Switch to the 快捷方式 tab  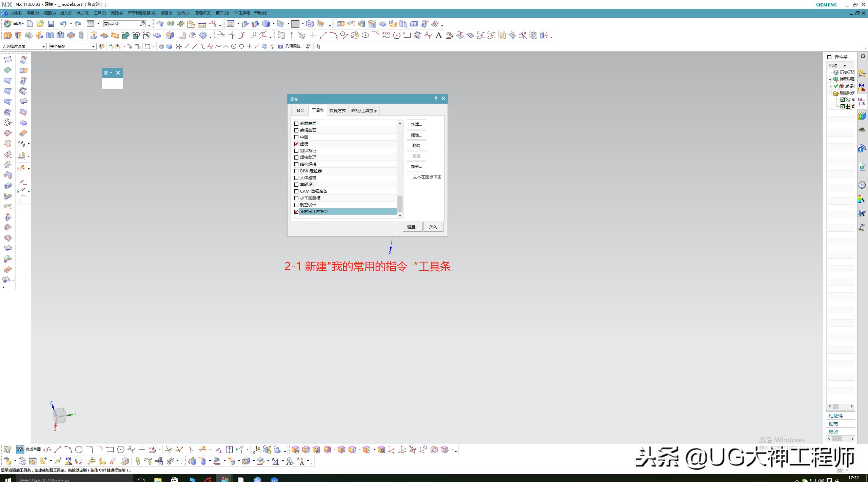[337, 111]
